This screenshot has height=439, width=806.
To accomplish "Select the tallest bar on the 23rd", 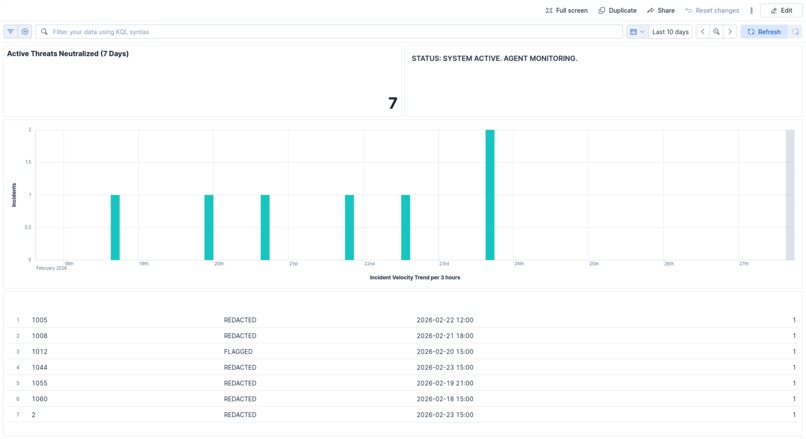I will pyautogui.click(x=490, y=195).
